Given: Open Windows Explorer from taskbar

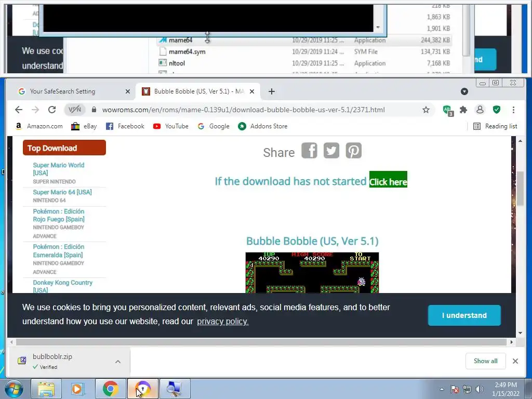Looking at the screenshot, I should [x=46, y=389].
